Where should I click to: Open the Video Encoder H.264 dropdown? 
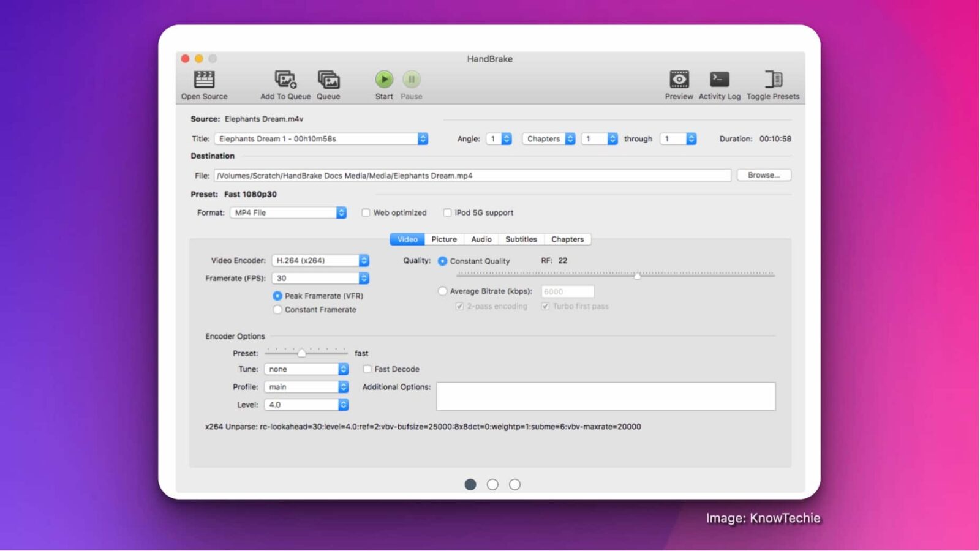coord(320,260)
